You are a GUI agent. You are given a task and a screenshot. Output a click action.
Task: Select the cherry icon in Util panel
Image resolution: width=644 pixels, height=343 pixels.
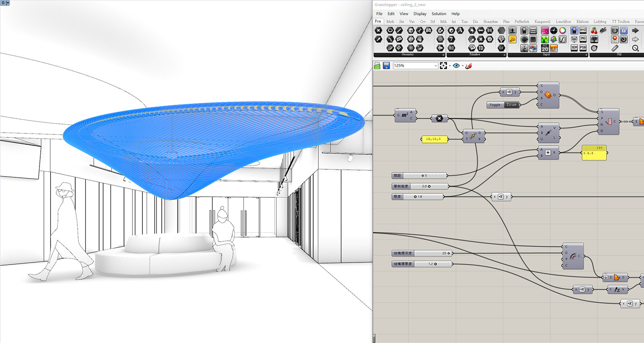(x=594, y=31)
